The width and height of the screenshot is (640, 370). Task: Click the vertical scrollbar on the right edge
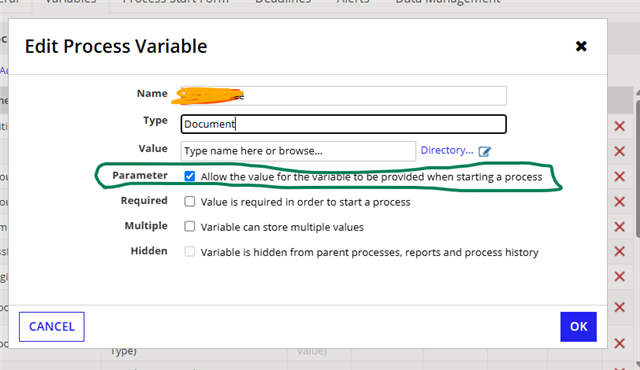(x=637, y=163)
